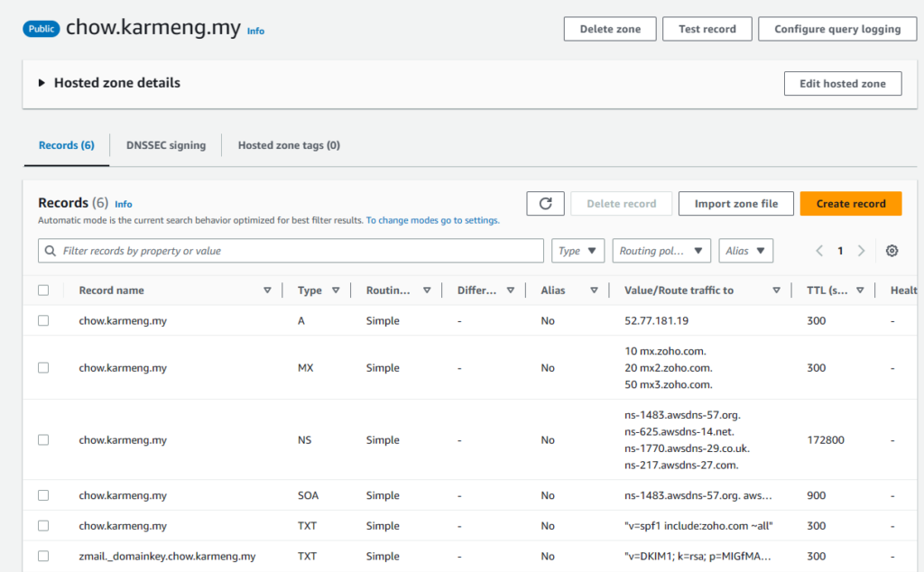The image size is (924, 572).
Task: Click page number 1 in pagination
Action: tap(840, 251)
